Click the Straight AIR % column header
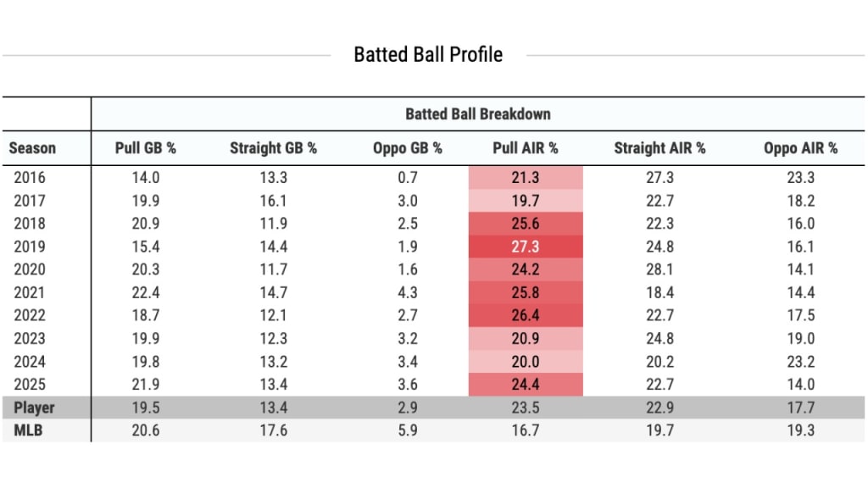 point(659,148)
